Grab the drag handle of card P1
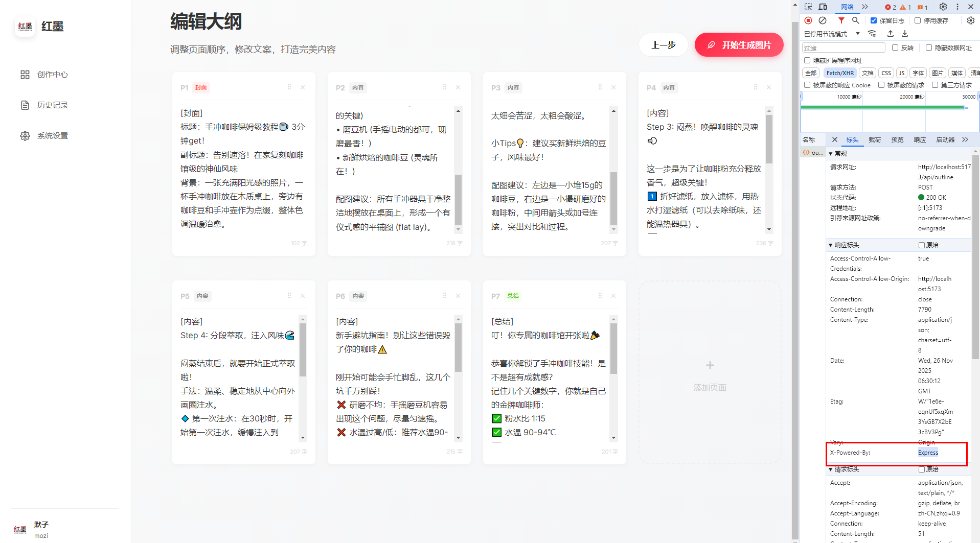980x543 pixels. point(289,87)
